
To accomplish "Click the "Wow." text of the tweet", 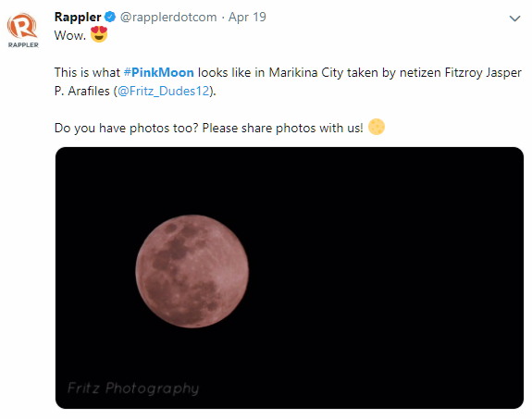I will 70,35.
